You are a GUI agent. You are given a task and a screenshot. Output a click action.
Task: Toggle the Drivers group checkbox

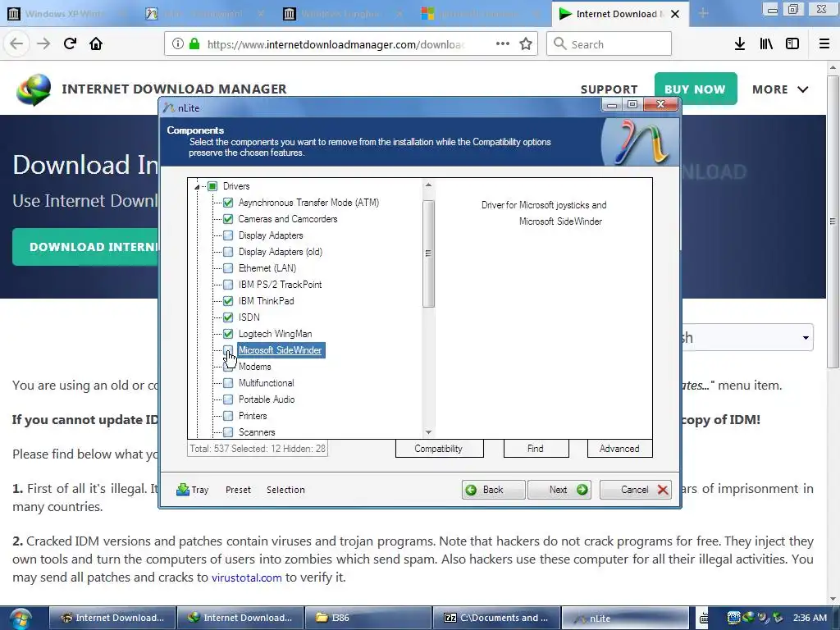(x=212, y=186)
